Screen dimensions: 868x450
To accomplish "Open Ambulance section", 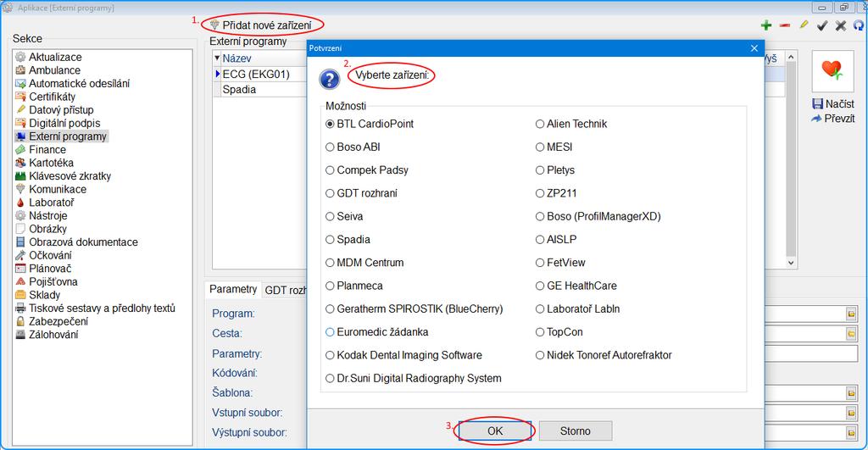I will pyautogui.click(x=48, y=70).
